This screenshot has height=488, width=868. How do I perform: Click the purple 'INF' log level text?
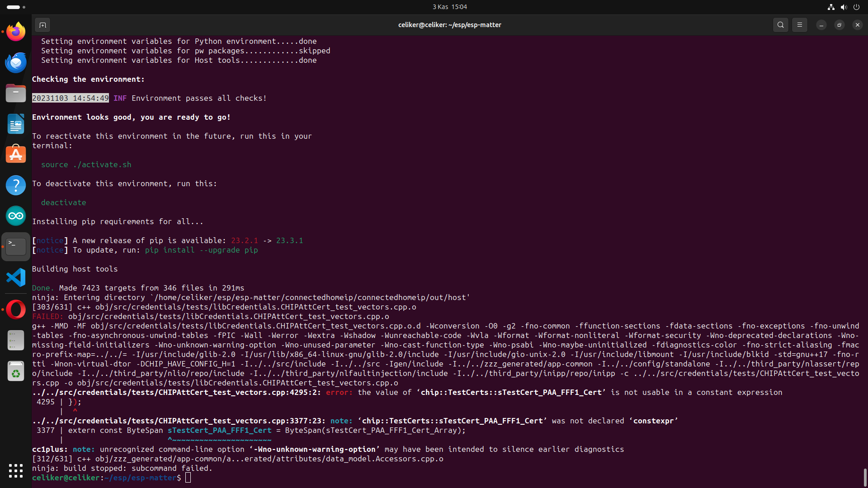(120, 98)
